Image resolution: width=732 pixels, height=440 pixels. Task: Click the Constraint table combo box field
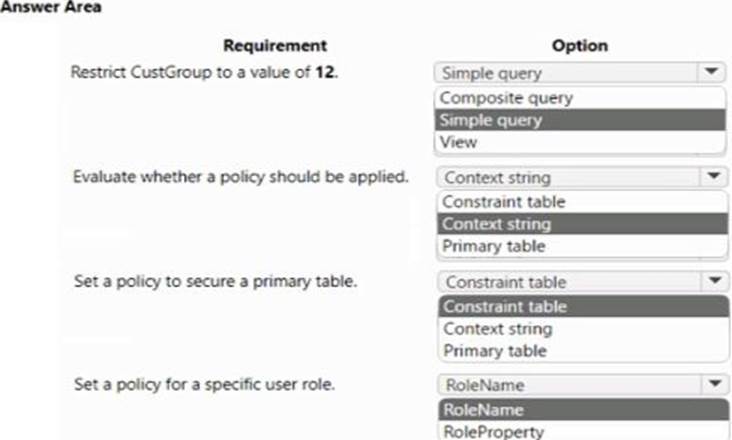pyautogui.click(x=570, y=281)
